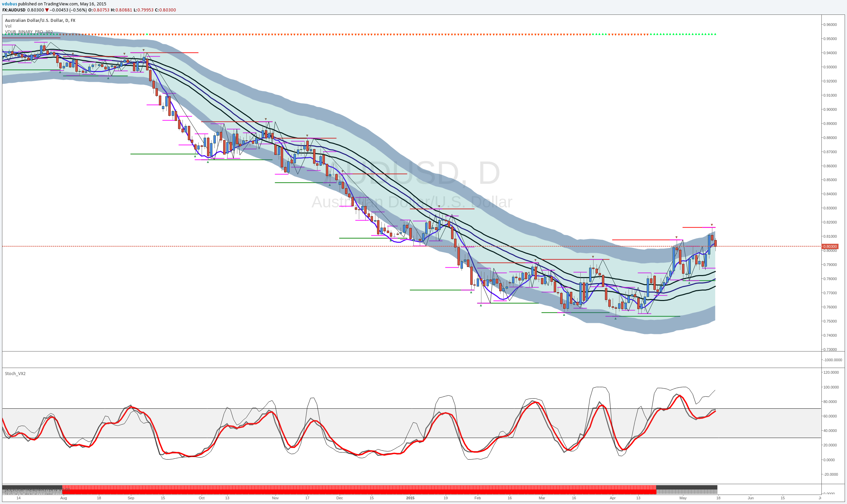Click the 0.73000 price axis label
The image size is (847, 504).
[830, 349]
